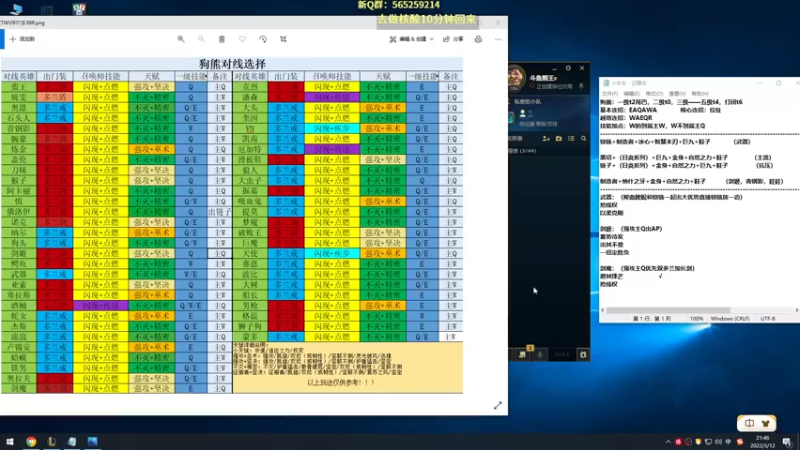Viewport: 800px width, 450px height.
Task: Click the Notepad horizontal scrollbar thumb
Action: 668,310
